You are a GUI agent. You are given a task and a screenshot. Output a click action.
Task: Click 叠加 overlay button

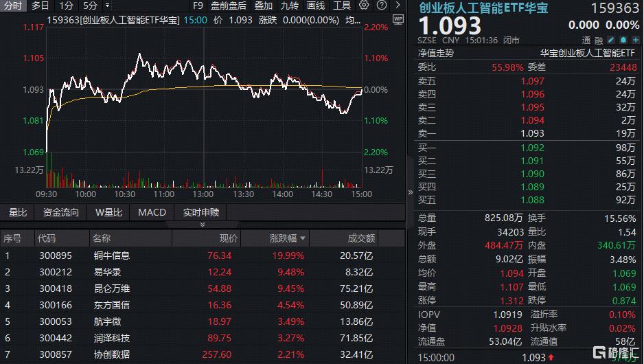(263, 5)
